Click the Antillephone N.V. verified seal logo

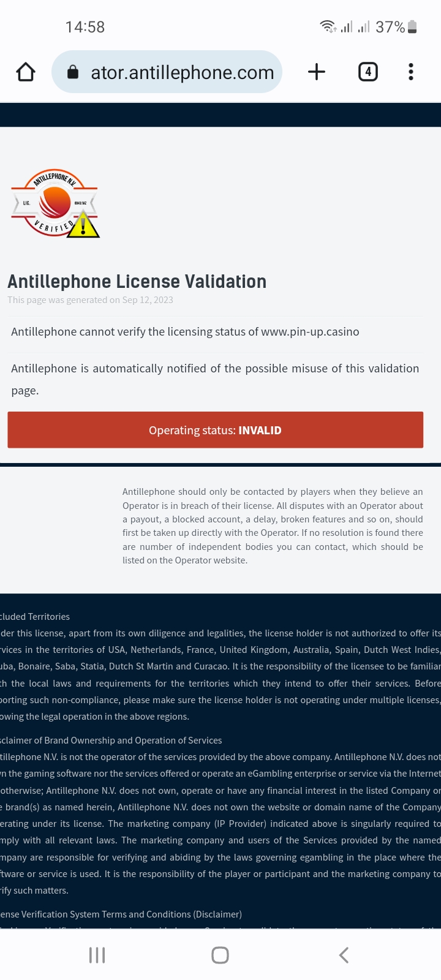pyautogui.click(x=55, y=203)
